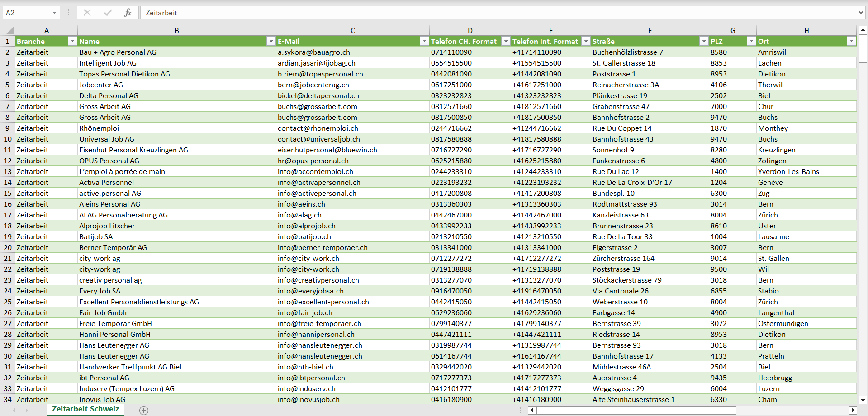Click cell 'Alte Steinhauserstrasse 1'
The width and height of the screenshot is (868, 416).
[650, 399]
